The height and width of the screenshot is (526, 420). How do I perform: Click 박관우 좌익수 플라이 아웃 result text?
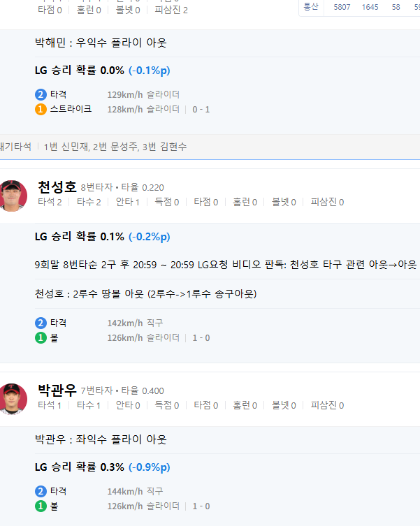click(x=101, y=439)
